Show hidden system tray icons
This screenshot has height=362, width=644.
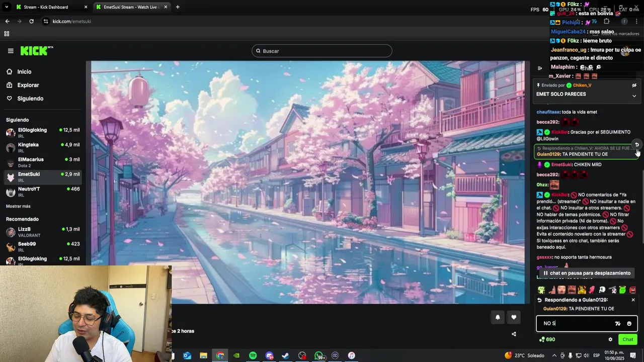pyautogui.click(x=554, y=355)
